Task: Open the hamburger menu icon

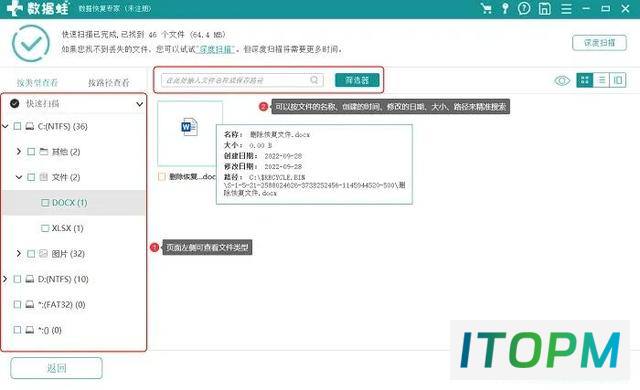Action: 566,9
